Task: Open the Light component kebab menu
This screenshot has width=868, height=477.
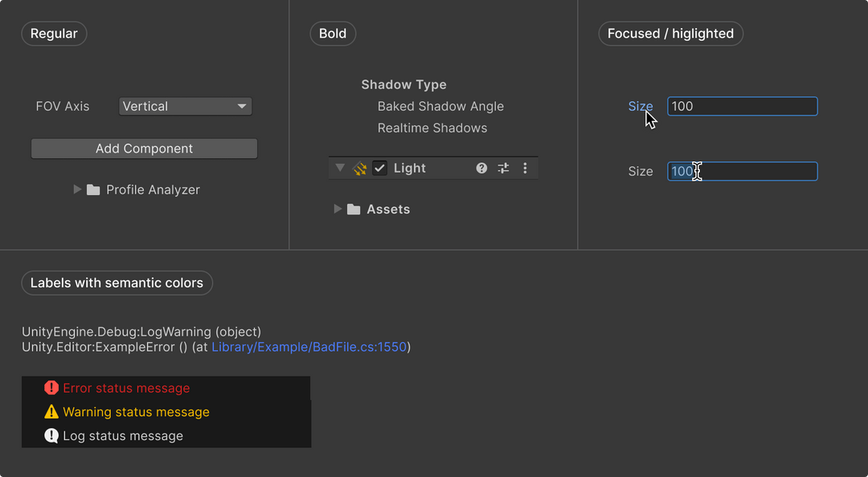Action: click(526, 169)
